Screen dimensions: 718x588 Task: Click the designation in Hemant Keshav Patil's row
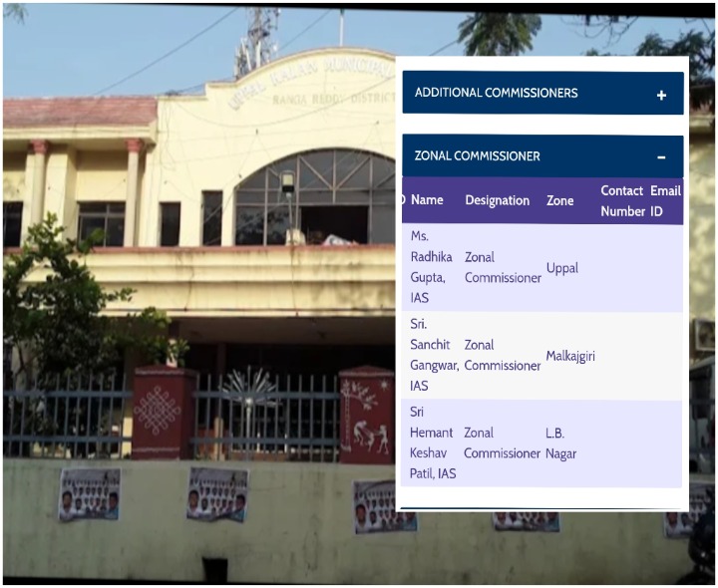click(x=502, y=443)
